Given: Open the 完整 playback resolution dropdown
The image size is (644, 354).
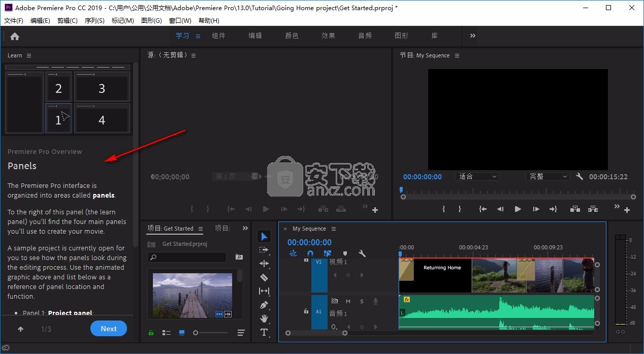Looking at the screenshot, I should coord(548,177).
